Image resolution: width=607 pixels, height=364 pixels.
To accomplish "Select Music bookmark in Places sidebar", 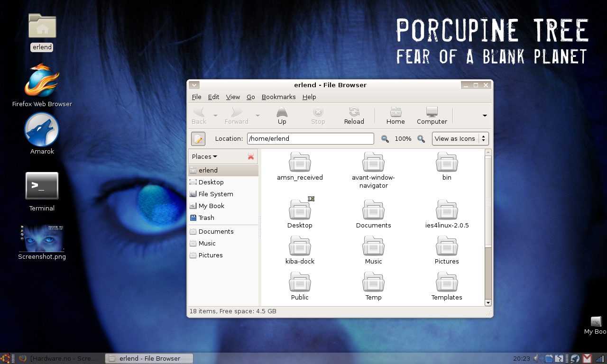I will coord(223,244).
